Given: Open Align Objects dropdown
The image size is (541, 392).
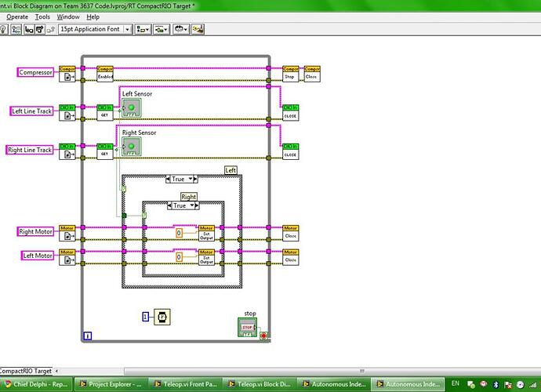Looking at the screenshot, I should [143, 29].
